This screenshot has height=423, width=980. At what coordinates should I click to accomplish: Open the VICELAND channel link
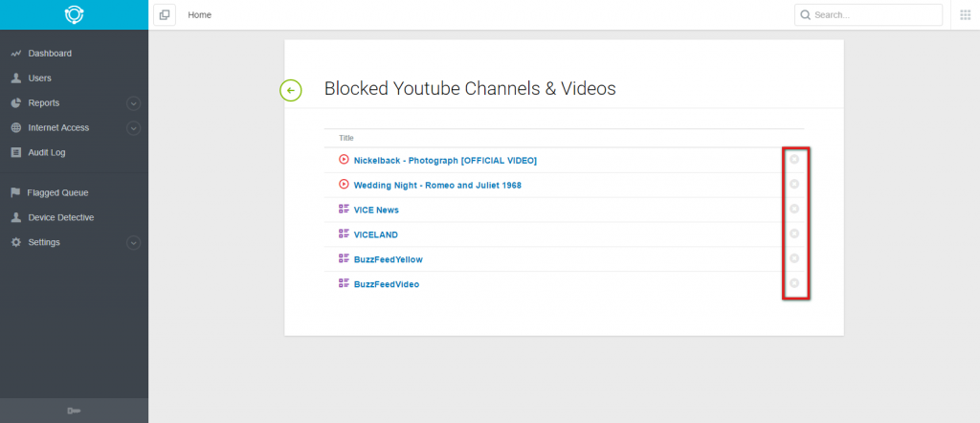pos(375,234)
